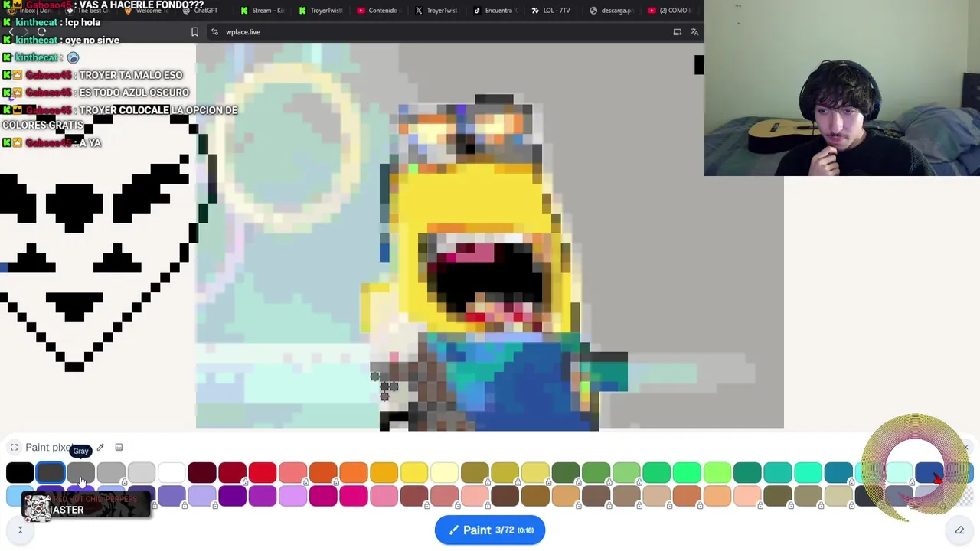
Task: Open the Encuentra TikTok tab
Action: tap(495, 11)
